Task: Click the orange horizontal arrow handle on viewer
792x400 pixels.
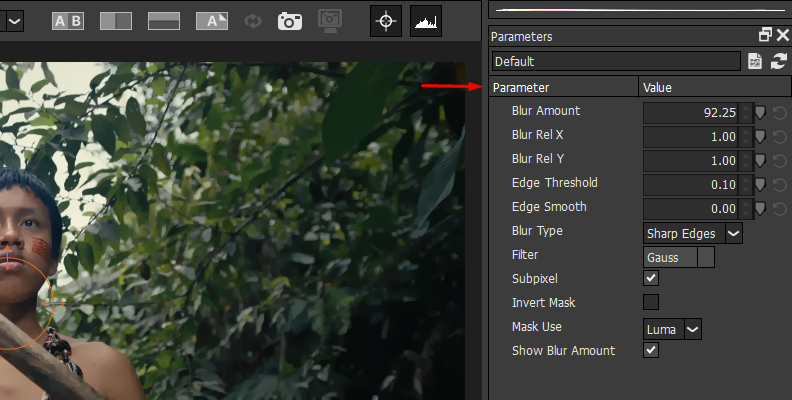Action: [x=54, y=303]
